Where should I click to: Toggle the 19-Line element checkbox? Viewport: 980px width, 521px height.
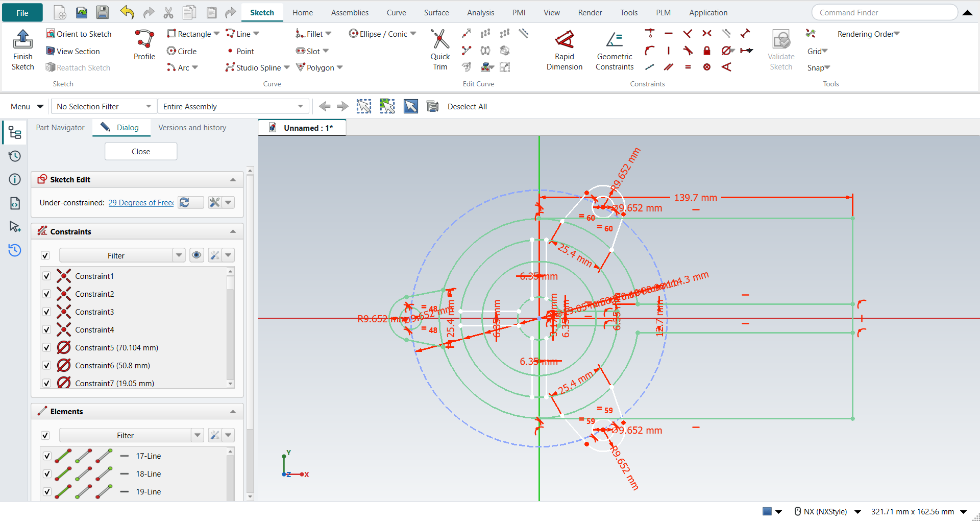[x=47, y=492]
